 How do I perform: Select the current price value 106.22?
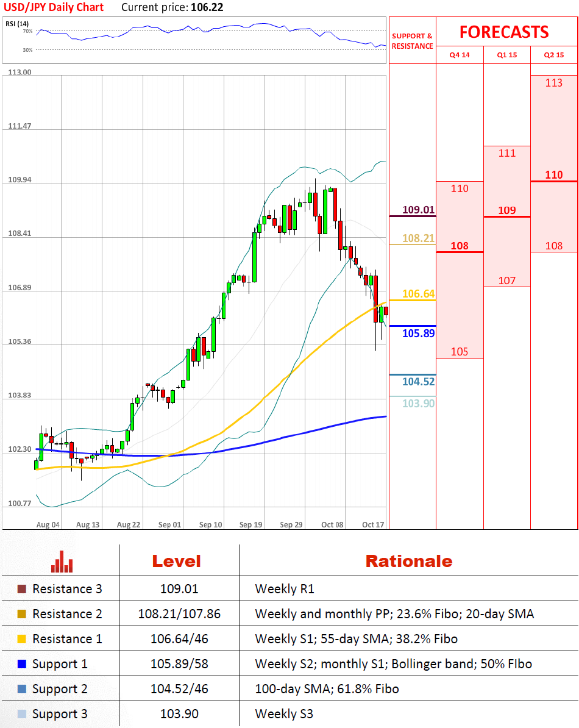click(x=207, y=7)
